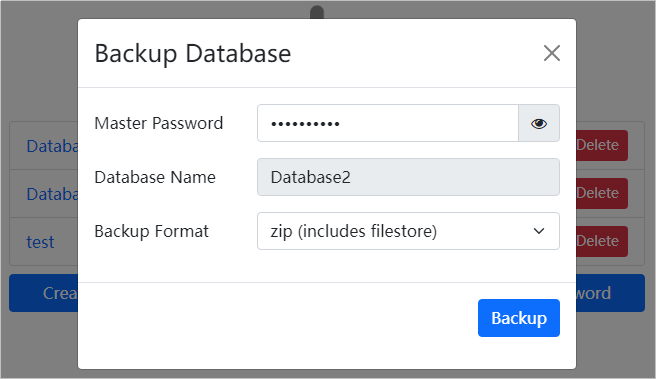Click the Database Name label text

coord(155,177)
